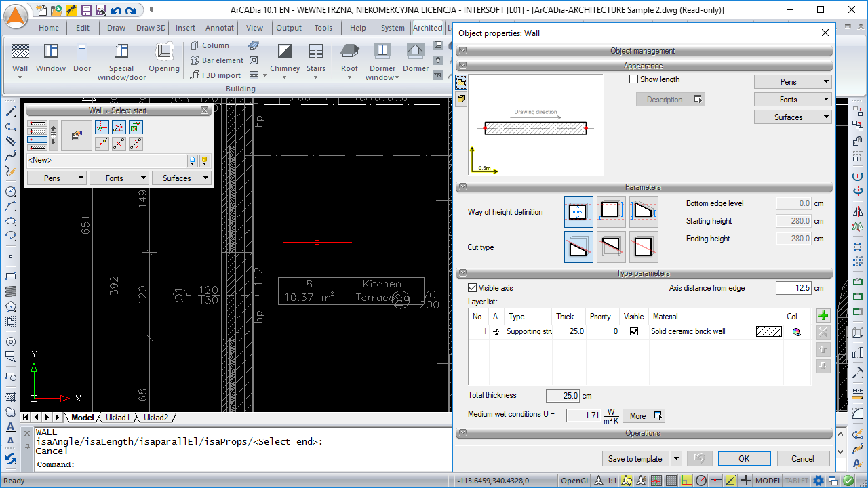
Task: Click the layer color swatch icon
Action: coord(797,332)
